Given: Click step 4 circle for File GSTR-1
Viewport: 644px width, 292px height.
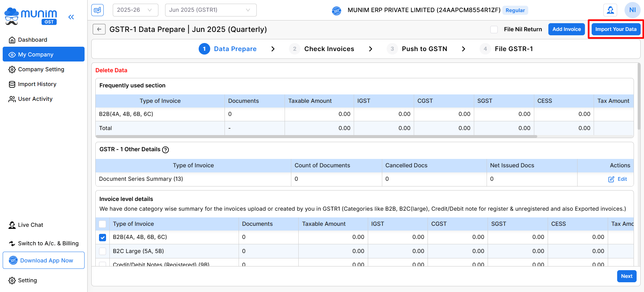Looking at the screenshot, I should [485, 49].
